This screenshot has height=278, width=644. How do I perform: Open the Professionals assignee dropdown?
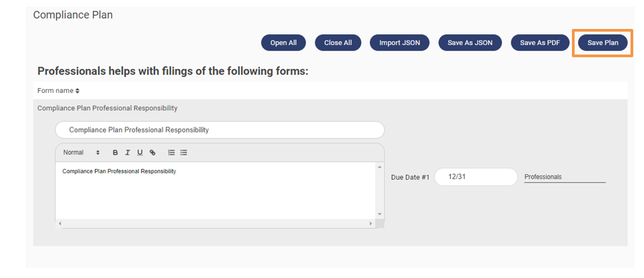coord(565,177)
